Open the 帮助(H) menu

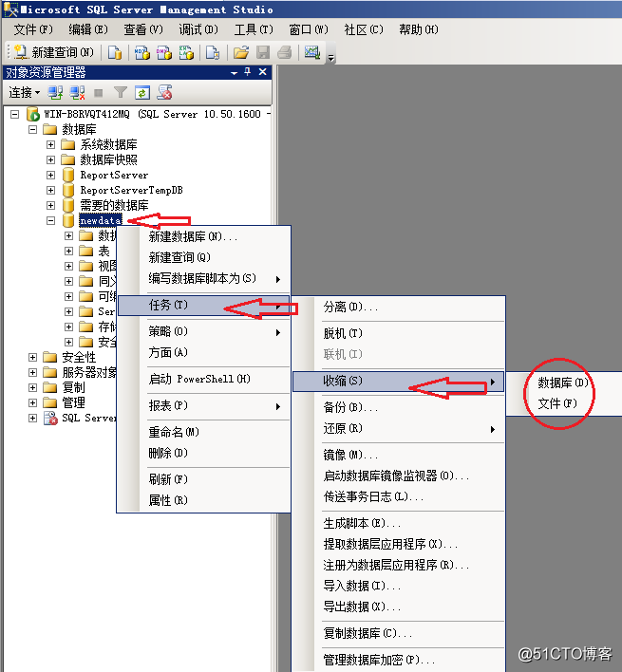coord(419,29)
